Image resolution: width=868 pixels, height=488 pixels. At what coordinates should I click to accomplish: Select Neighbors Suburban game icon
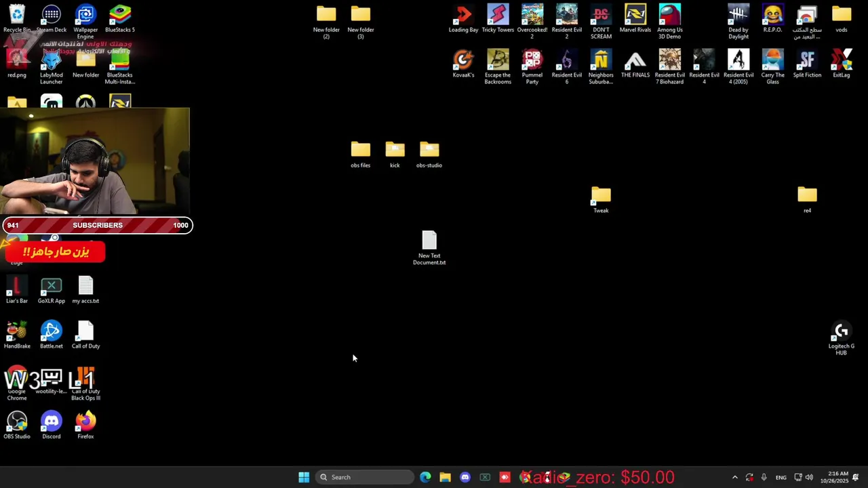[601, 66]
